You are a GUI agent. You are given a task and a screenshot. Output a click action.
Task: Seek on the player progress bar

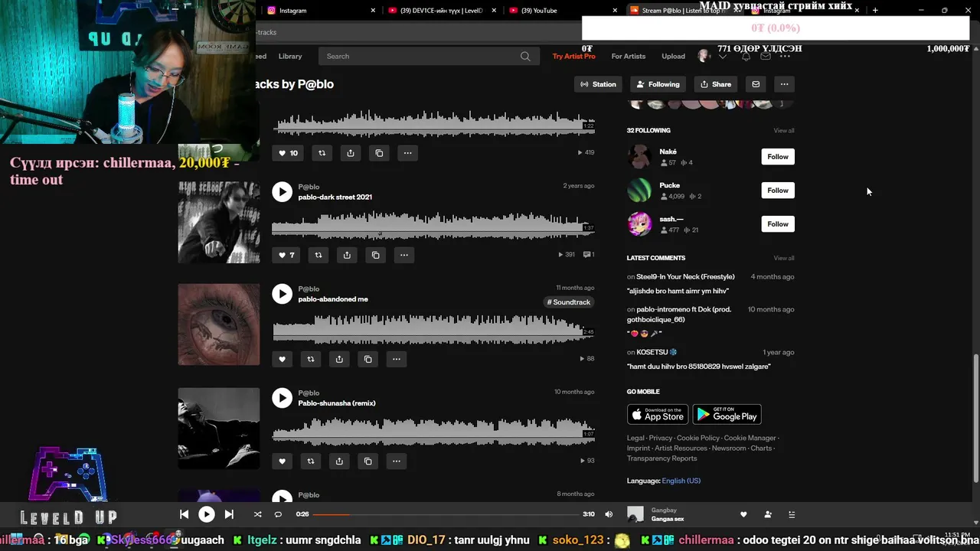[446, 514]
